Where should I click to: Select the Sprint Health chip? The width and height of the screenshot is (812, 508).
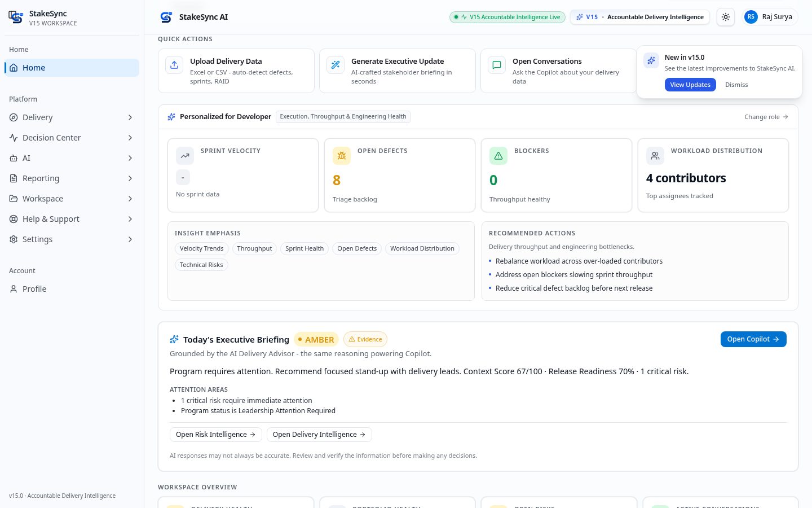point(304,248)
